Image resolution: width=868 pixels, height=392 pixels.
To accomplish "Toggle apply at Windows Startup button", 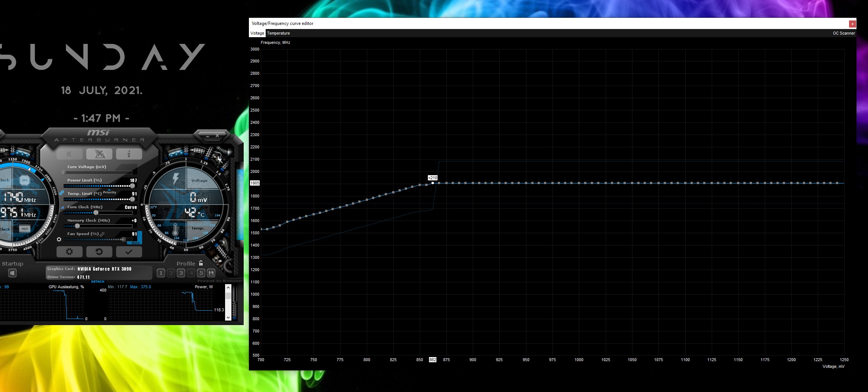I will (12, 273).
